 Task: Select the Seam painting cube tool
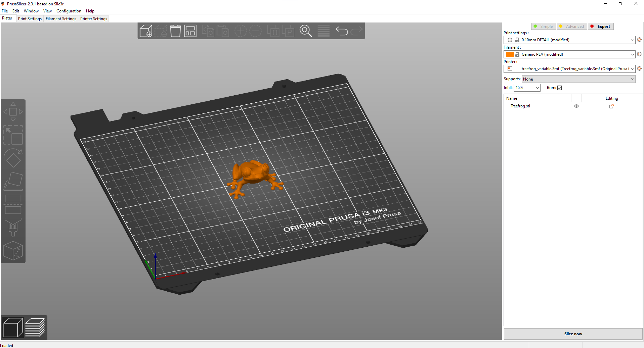(x=13, y=251)
